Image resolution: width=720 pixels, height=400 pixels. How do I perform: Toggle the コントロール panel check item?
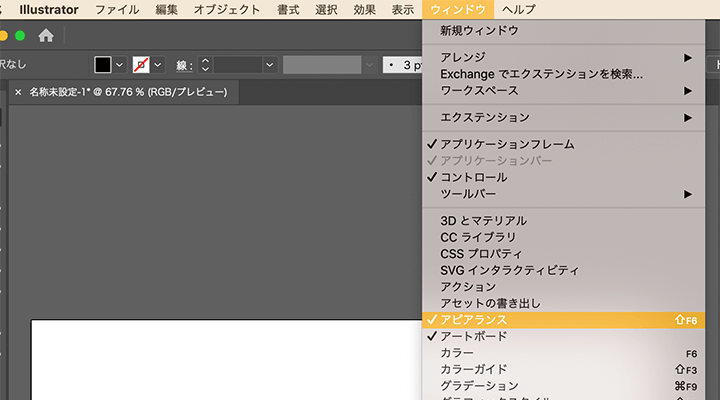[x=563, y=177]
